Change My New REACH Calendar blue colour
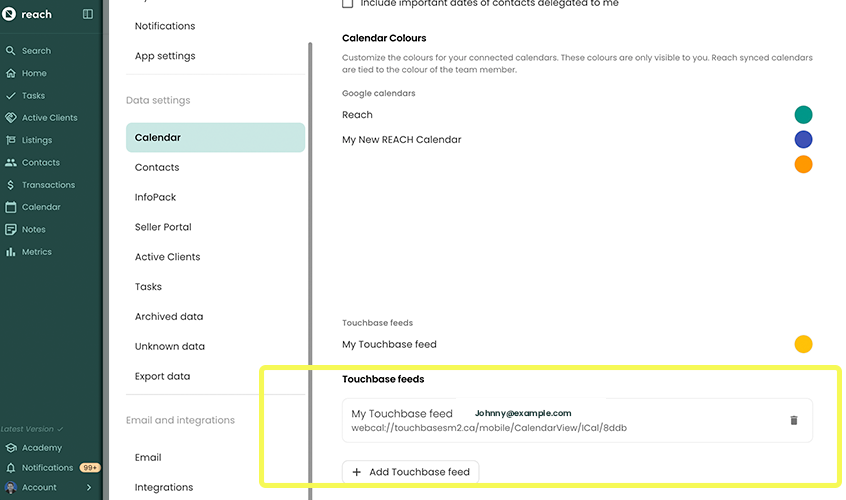The width and height of the screenshot is (846, 500). [x=803, y=140]
